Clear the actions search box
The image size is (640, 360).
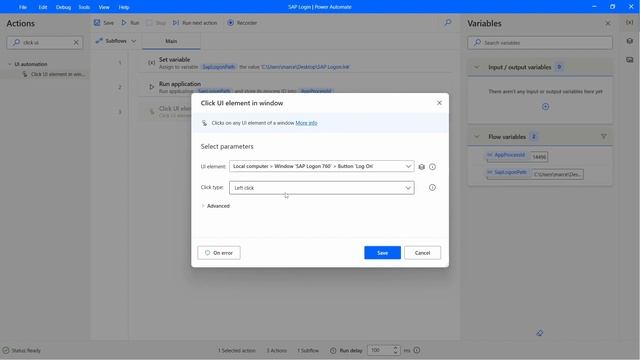click(76, 42)
